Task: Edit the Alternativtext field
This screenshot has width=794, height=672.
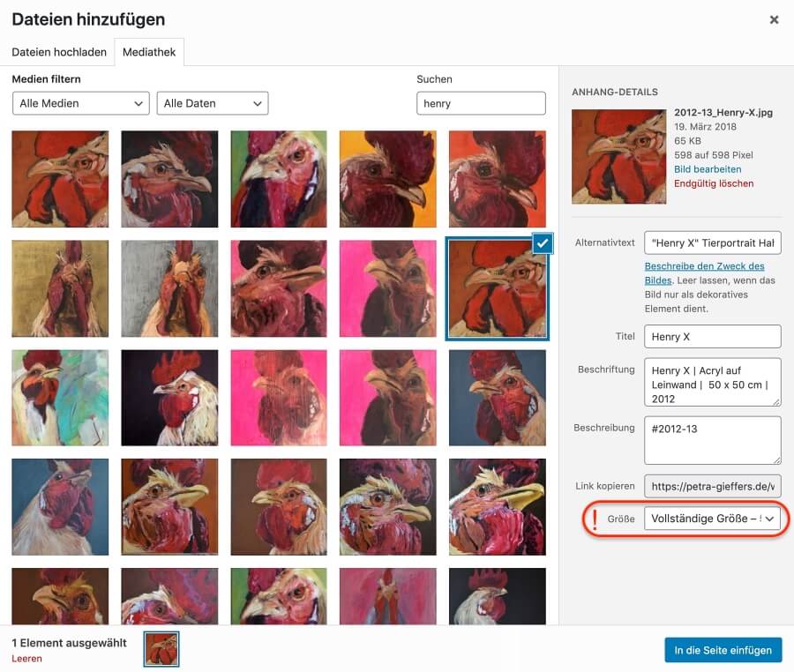Action: tap(712, 243)
